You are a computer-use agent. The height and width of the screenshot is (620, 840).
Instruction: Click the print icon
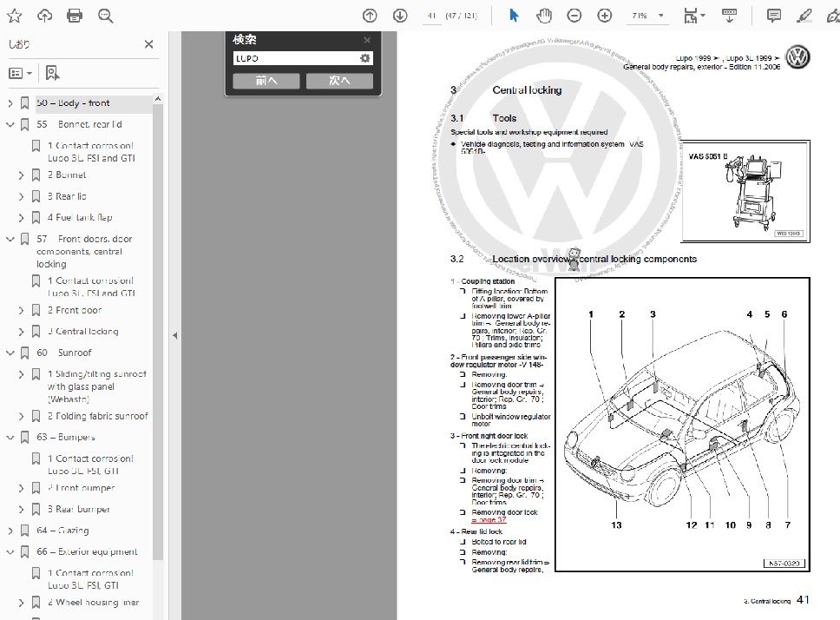coord(75,16)
